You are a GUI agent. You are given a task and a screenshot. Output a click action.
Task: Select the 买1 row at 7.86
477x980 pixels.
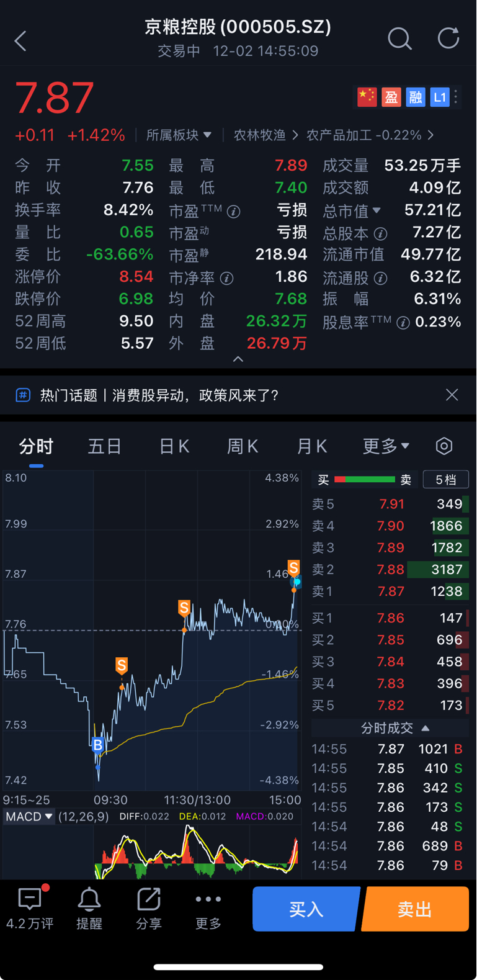point(390,618)
